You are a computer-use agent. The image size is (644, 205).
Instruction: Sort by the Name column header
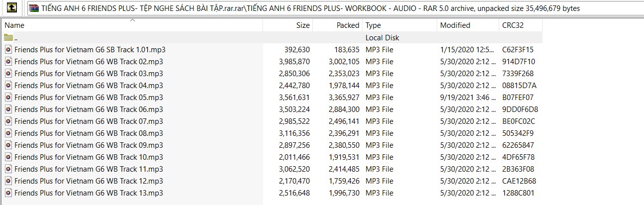pos(132,25)
